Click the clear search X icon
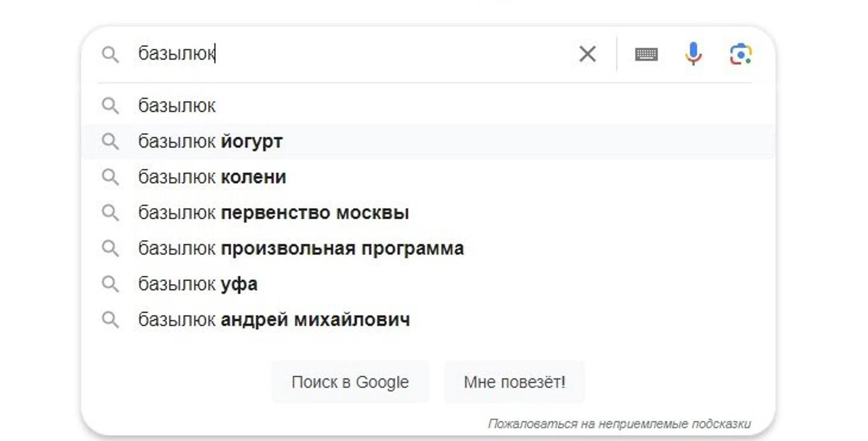868x441 pixels. click(587, 54)
